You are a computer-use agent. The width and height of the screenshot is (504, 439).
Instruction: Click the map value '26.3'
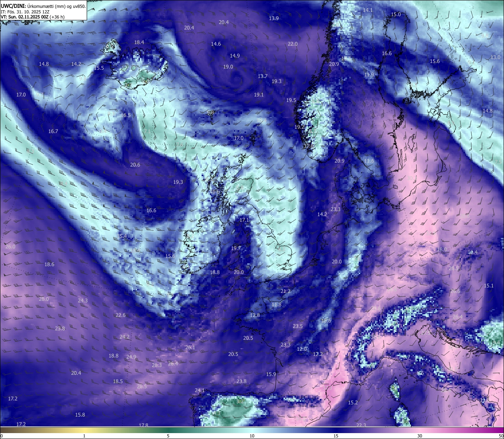coord(157,365)
